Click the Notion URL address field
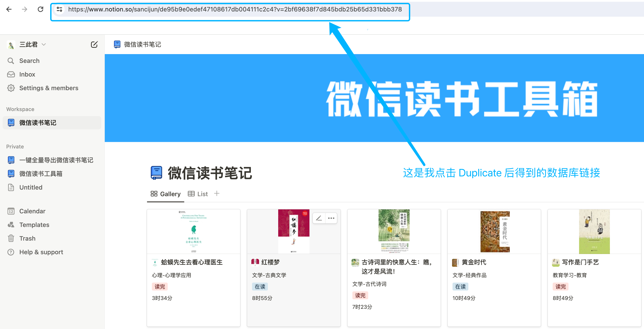 click(x=235, y=9)
